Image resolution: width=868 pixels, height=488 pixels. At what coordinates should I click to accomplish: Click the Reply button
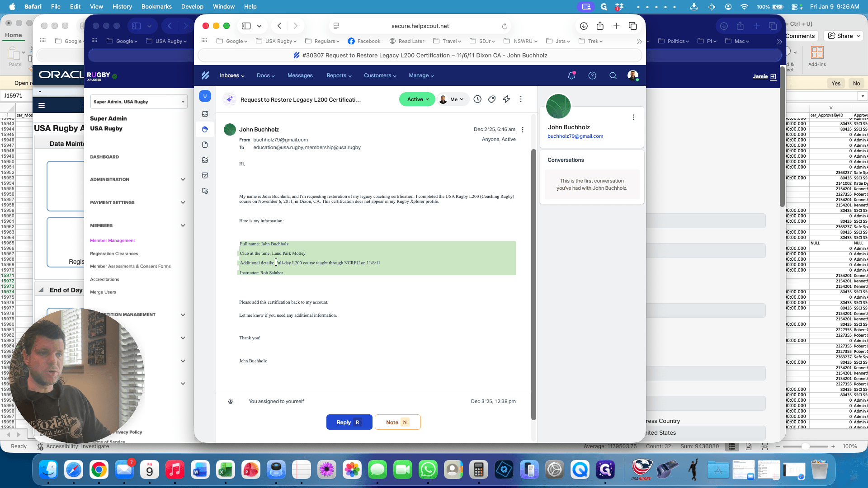(349, 422)
